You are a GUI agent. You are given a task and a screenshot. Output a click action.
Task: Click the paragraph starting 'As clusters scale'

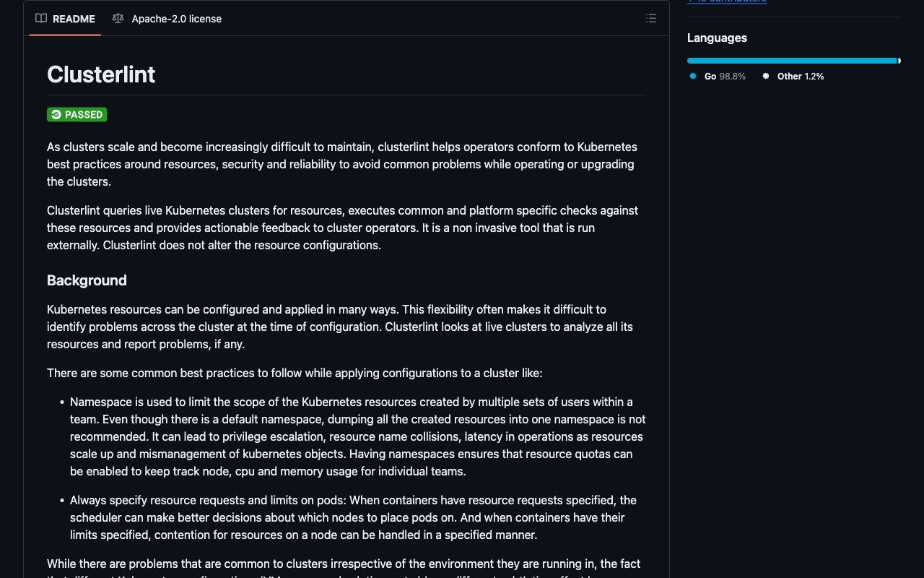tap(346, 164)
